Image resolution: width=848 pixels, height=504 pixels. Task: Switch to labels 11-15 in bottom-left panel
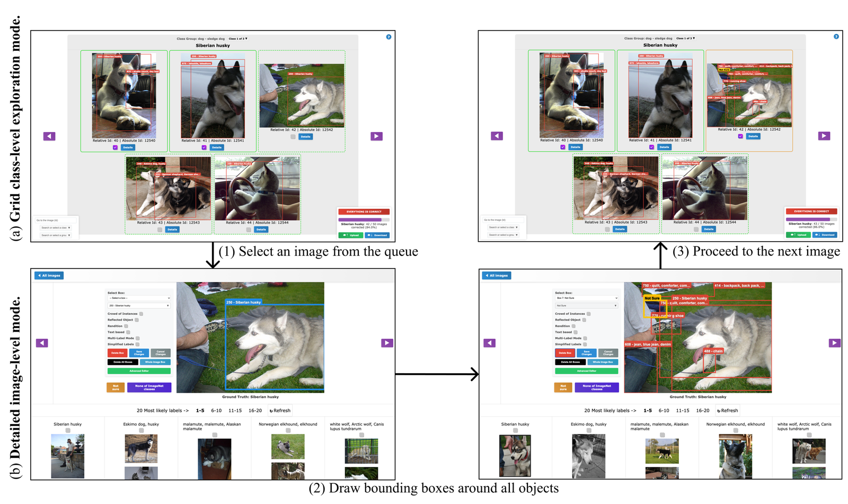(x=235, y=411)
